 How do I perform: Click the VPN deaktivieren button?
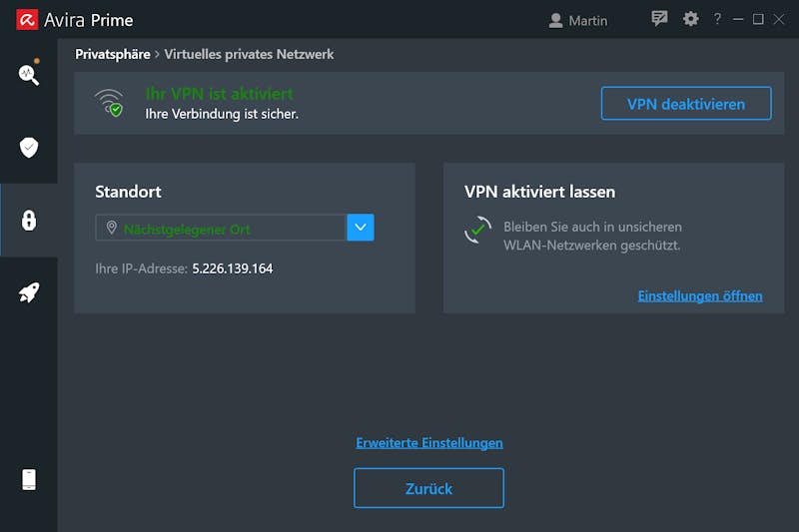pos(686,104)
